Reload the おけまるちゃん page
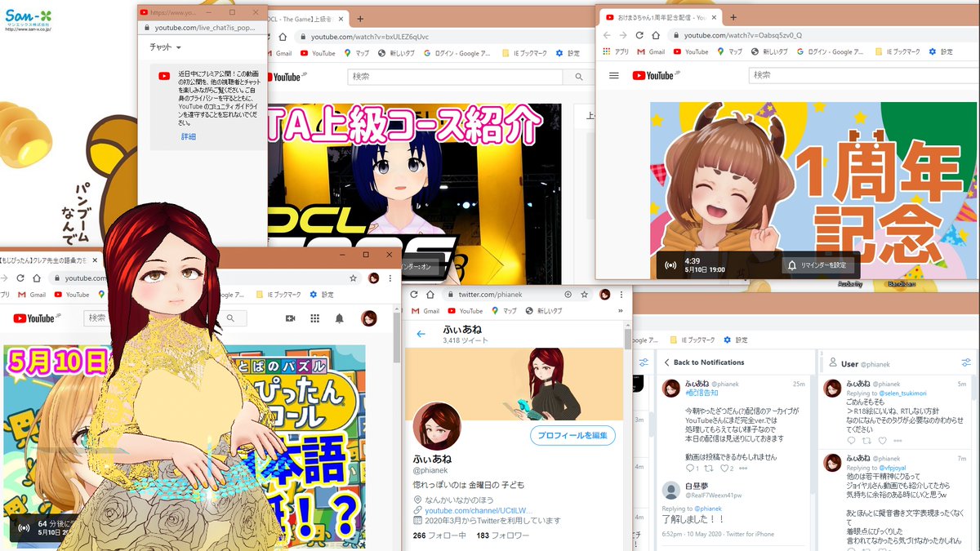The image size is (980, 551). (639, 35)
